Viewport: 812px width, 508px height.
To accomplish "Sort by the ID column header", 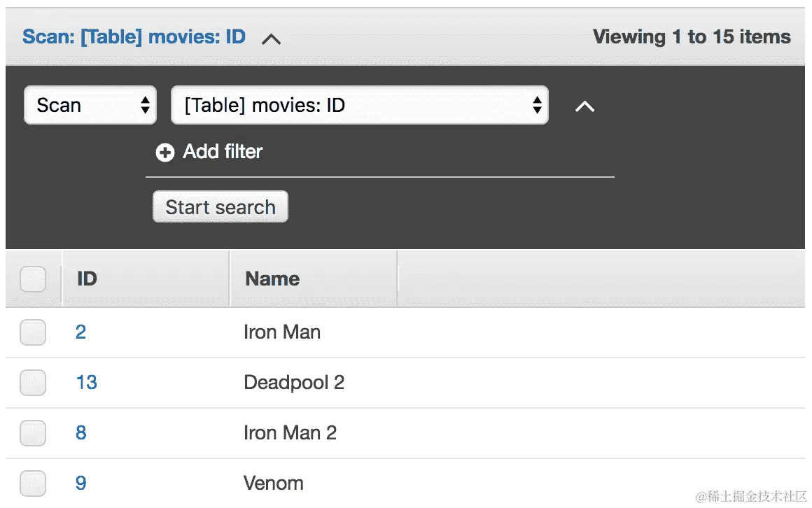I will point(87,279).
